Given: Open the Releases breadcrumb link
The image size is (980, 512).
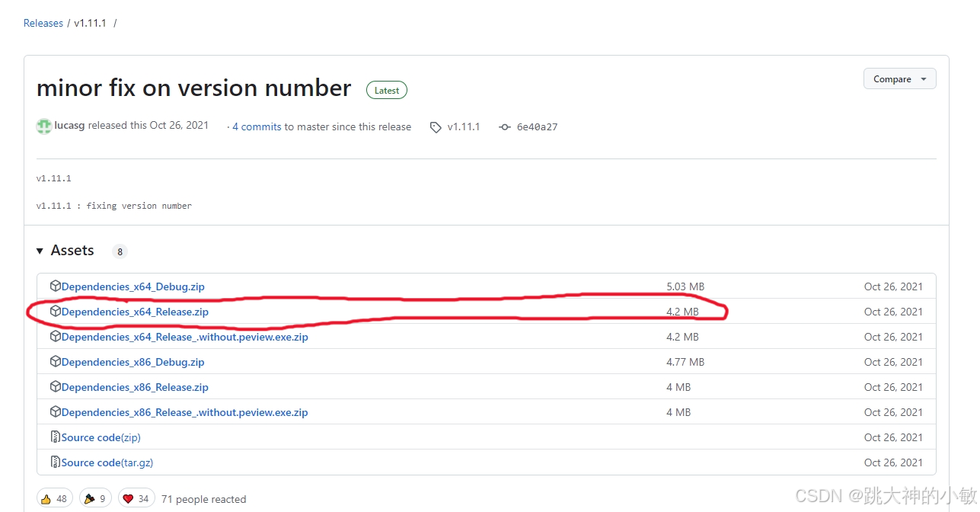Looking at the screenshot, I should [x=43, y=23].
